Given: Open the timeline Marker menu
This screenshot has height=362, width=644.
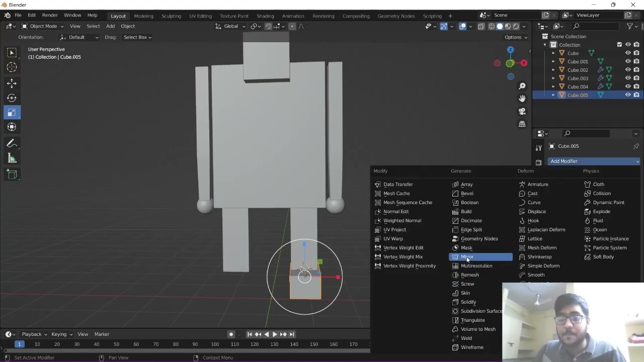Looking at the screenshot, I should coord(102,334).
